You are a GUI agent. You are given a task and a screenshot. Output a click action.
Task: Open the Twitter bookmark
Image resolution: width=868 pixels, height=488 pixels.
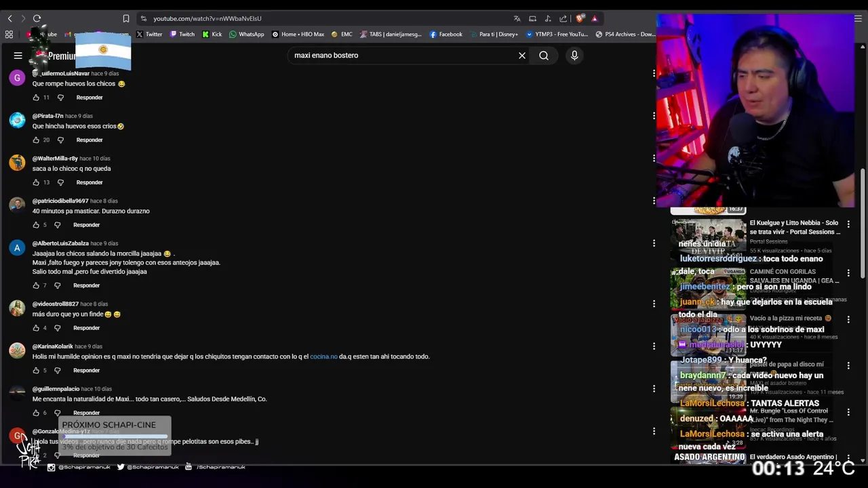tap(149, 34)
